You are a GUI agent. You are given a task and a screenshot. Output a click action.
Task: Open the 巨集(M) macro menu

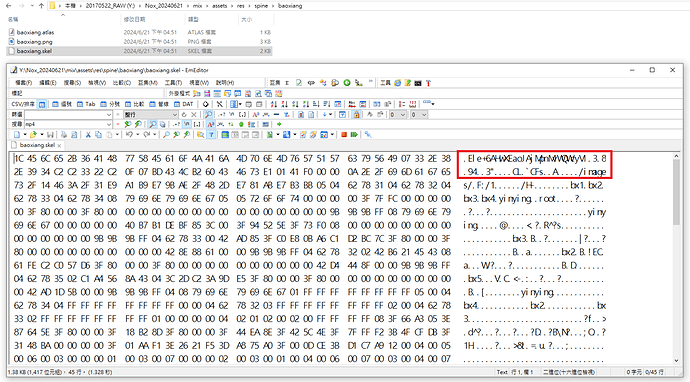coord(148,83)
